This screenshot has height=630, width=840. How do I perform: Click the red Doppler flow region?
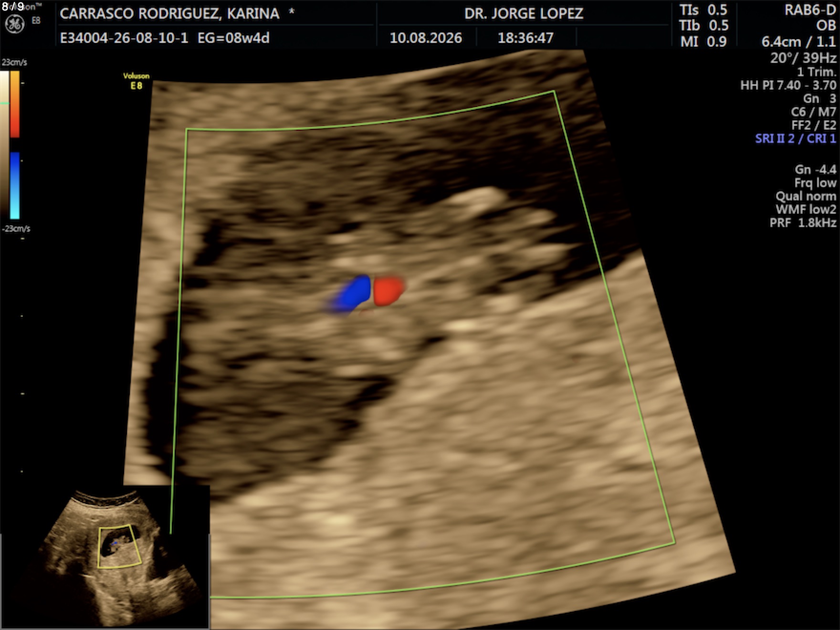click(388, 291)
